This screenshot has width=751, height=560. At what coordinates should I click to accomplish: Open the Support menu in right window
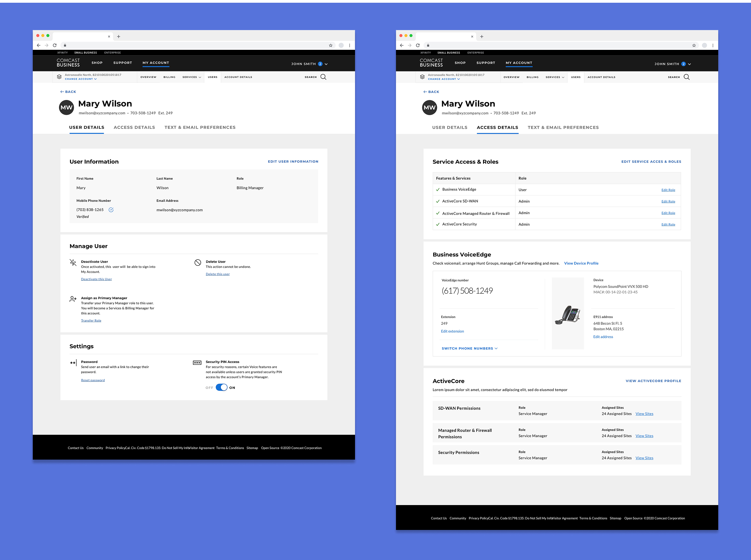[x=486, y=63]
